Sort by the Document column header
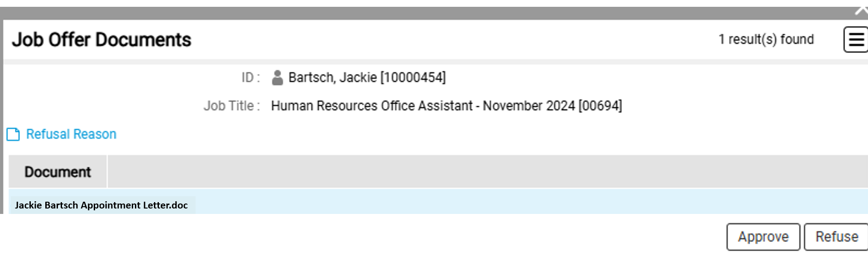Image resolution: width=868 pixels, height=257 pixels. tap(58, 172)
